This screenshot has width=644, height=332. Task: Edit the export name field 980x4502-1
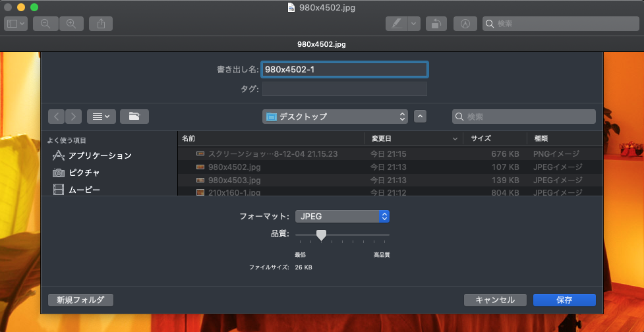345,70
